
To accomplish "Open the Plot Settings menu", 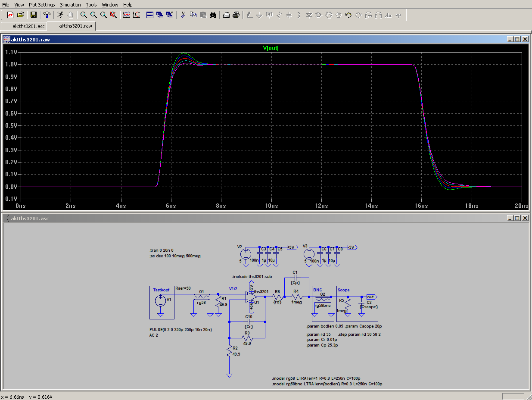I will point(42,5).
